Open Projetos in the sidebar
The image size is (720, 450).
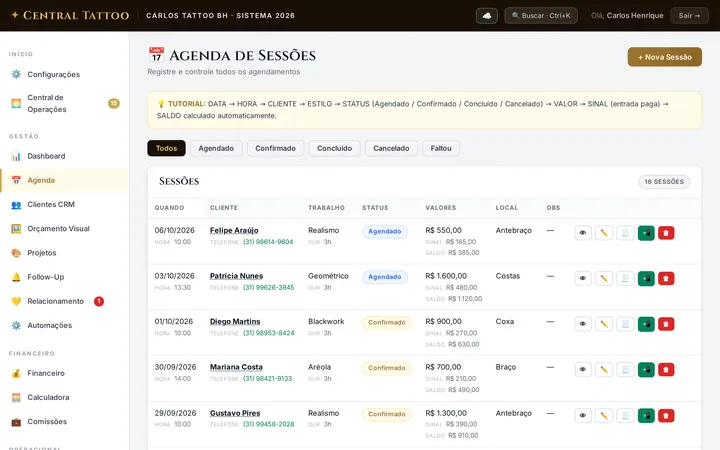pyautogui.click(x=64, y=253)
